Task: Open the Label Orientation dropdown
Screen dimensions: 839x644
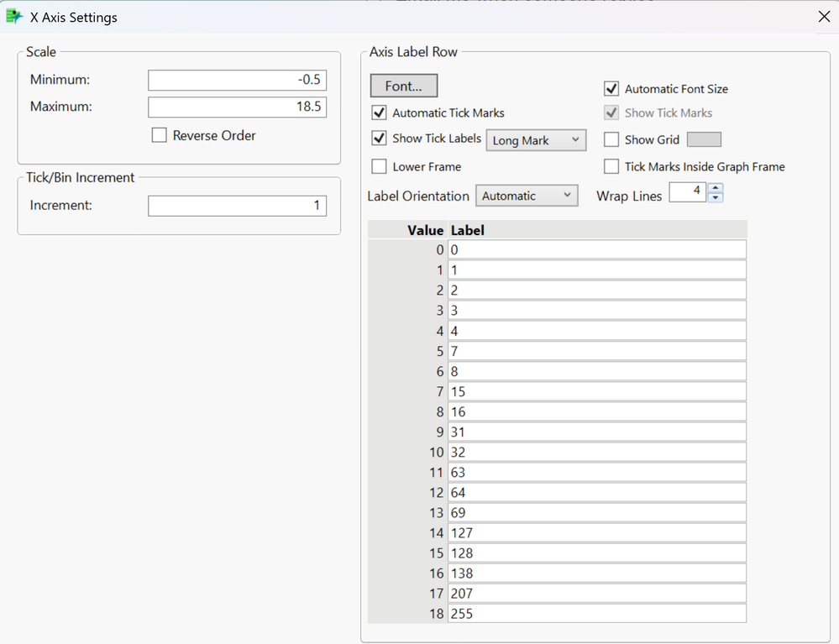Action: coord(527,195)
